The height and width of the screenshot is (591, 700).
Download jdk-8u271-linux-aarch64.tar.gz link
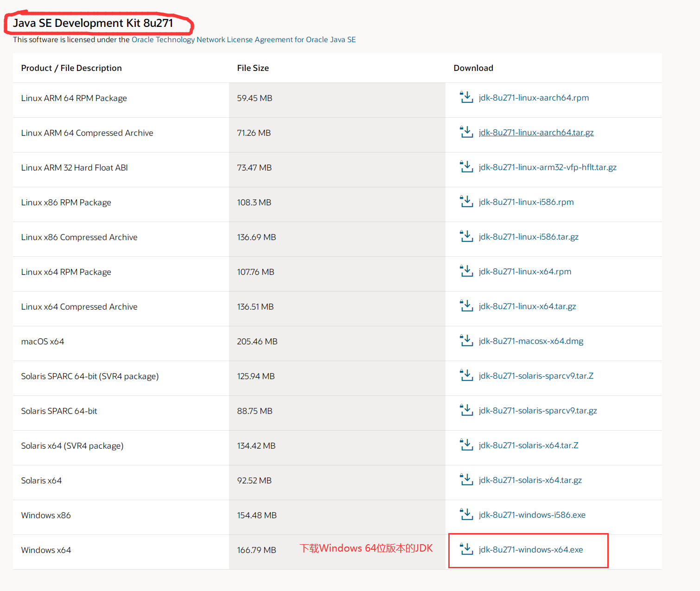pyautogui.click(x=536, y=133)
